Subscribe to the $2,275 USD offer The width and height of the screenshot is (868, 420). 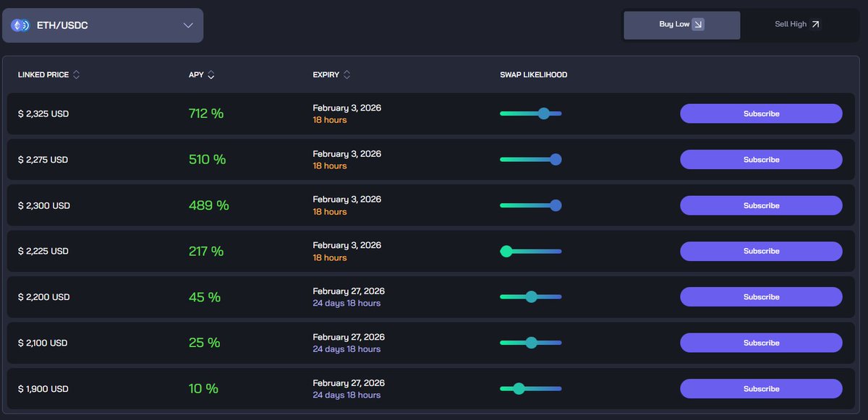point(761,160)
